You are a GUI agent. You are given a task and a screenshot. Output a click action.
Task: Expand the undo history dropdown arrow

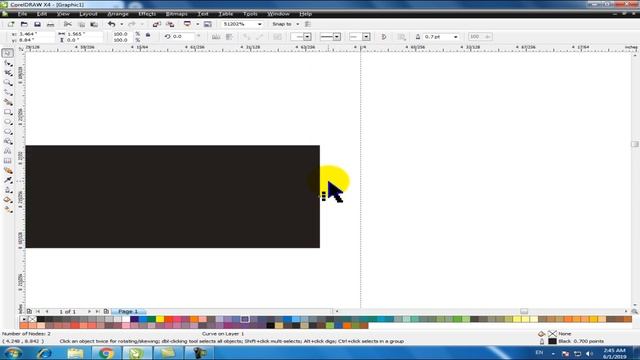[121, 24]
